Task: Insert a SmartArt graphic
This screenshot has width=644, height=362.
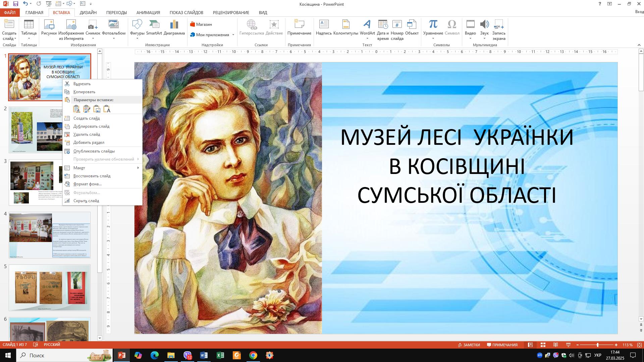Action: click(154, 27)
